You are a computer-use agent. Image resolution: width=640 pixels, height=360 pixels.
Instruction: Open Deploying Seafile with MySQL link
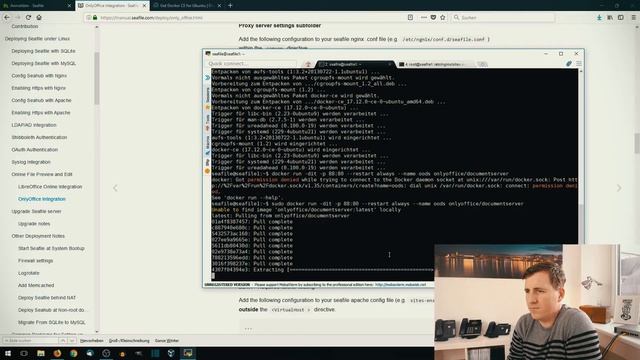(x=44, y=63)
